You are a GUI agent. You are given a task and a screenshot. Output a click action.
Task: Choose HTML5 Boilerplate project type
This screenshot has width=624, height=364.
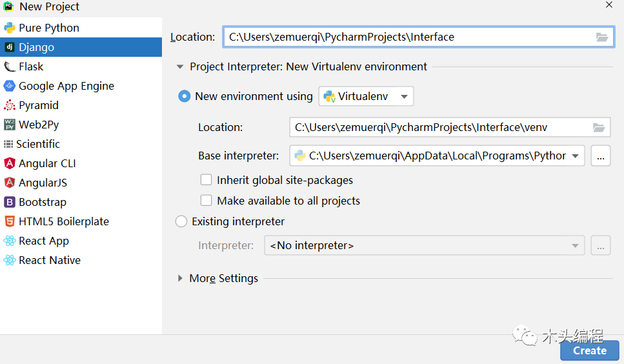pyautogui.click(x=81, y=221)
